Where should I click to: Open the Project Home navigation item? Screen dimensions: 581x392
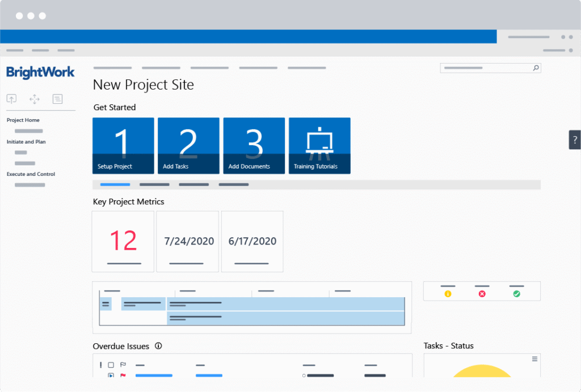tap(23, 120)
